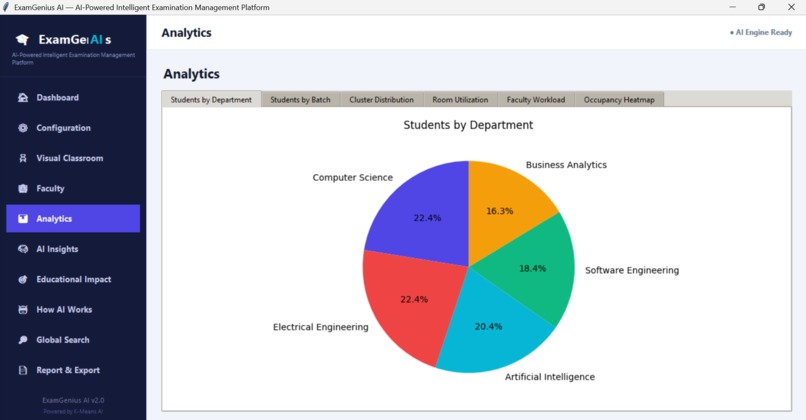Image resolution: width=806 pixels, height=420 pixels.
Task: Open the Cluster Distribution tab
Action: tap(381, 100)
